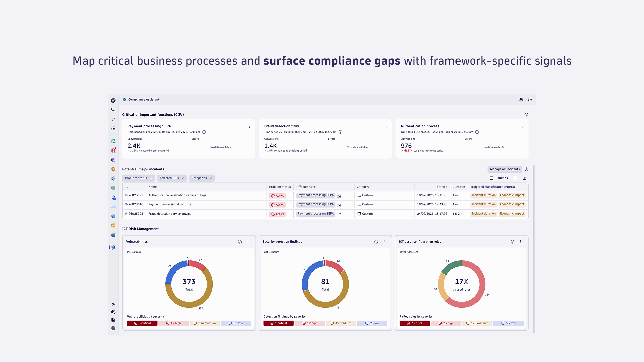
Task: Select the shield security icon in the sidebar
Action: pos(113,169)
